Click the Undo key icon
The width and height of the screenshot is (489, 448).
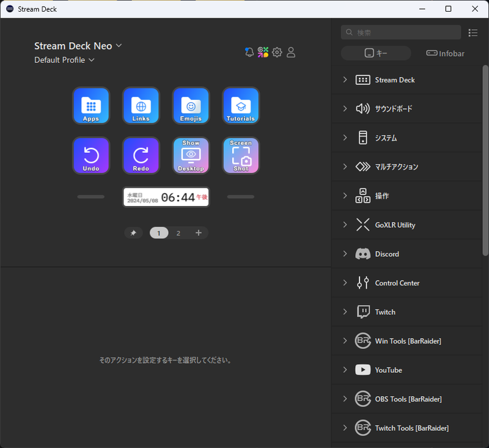click(90, 155)
